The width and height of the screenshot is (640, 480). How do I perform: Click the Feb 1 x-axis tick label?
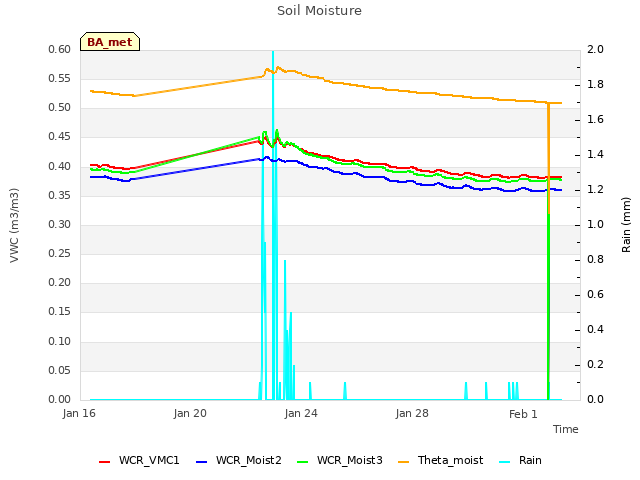[x=523, y=414]
